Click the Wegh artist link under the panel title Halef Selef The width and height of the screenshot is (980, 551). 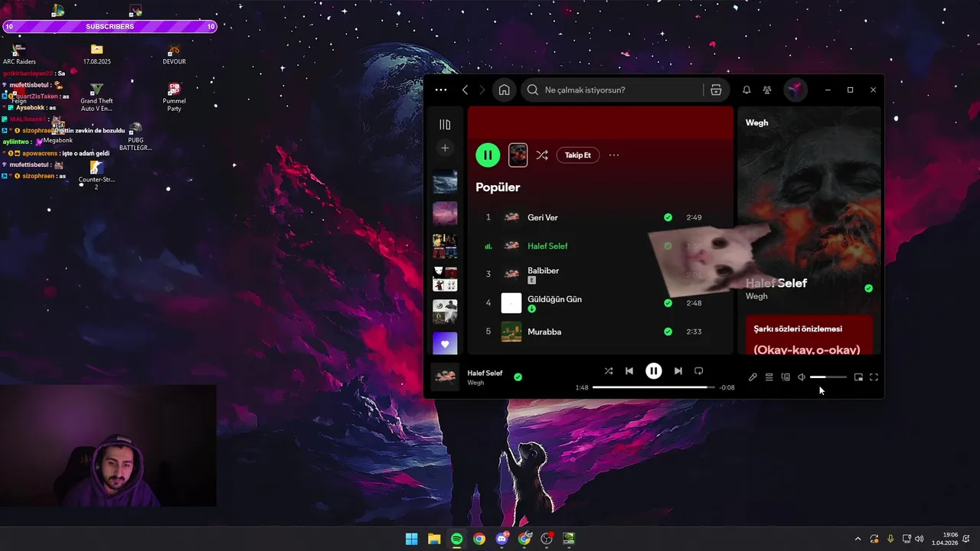click(x=756, y=296)
